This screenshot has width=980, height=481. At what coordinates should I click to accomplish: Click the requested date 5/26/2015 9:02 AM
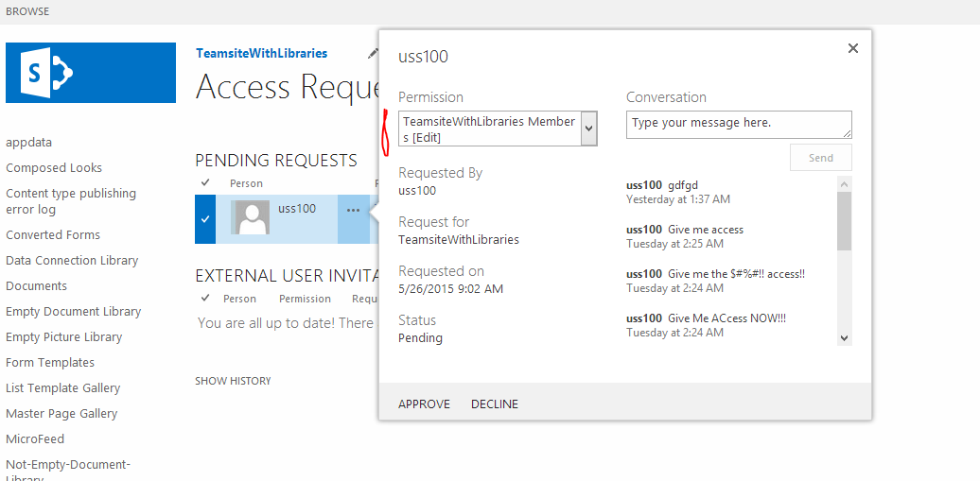point(450,288)
